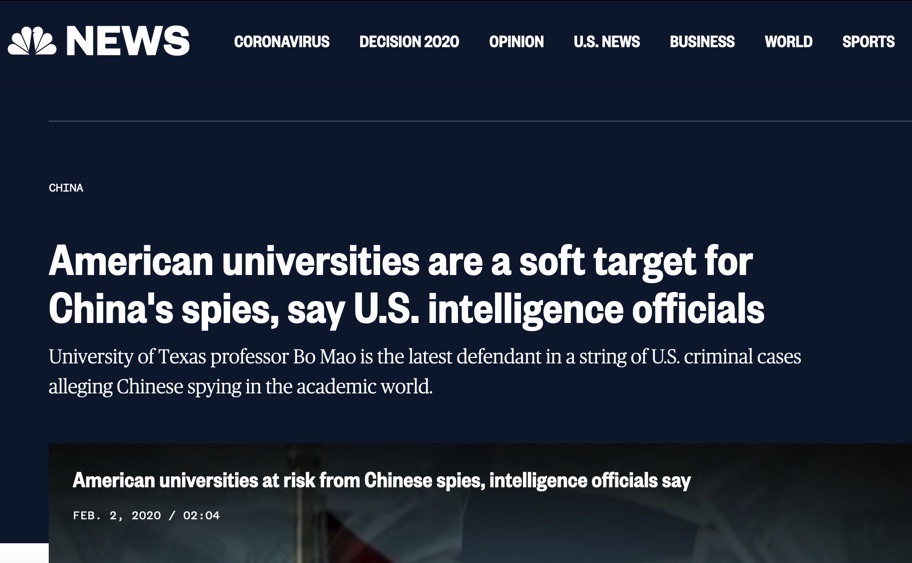Screen dimensions: 912x563
Task: Click the NBC peacock logo icon
Action: pos(32,41)
